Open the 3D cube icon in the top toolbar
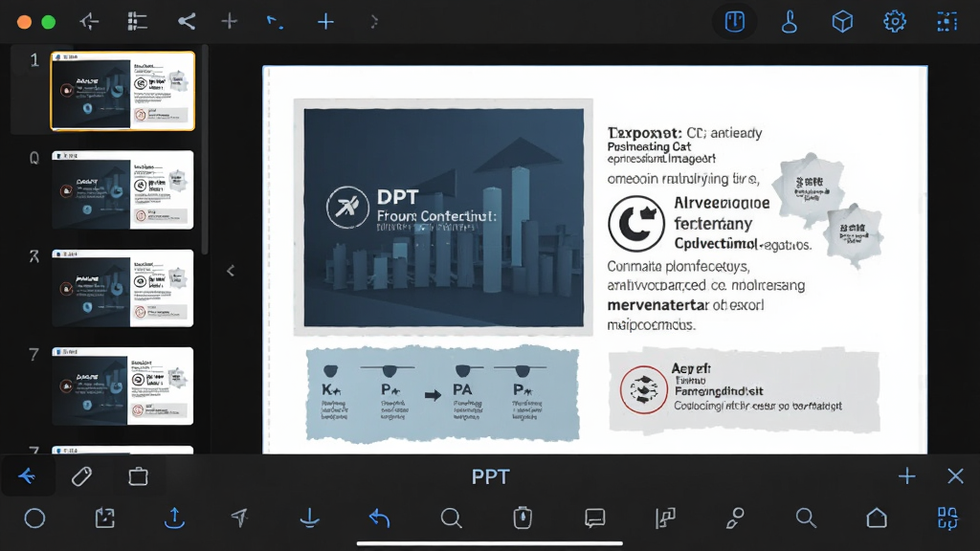This screenshot has height=551, width=980. pyautogui.click(x=842, y=22)
